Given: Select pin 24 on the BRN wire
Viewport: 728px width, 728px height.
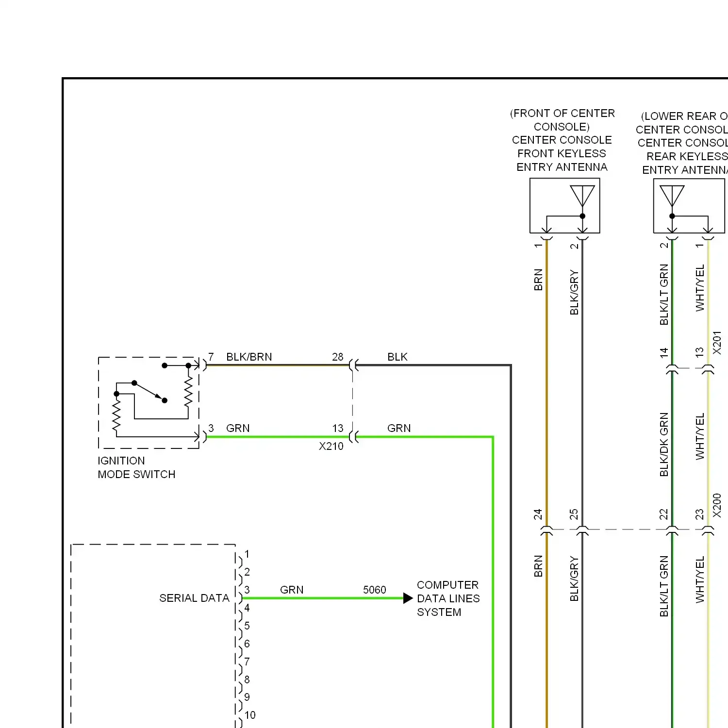Looking at the screenshot, I should pos(538,514).
